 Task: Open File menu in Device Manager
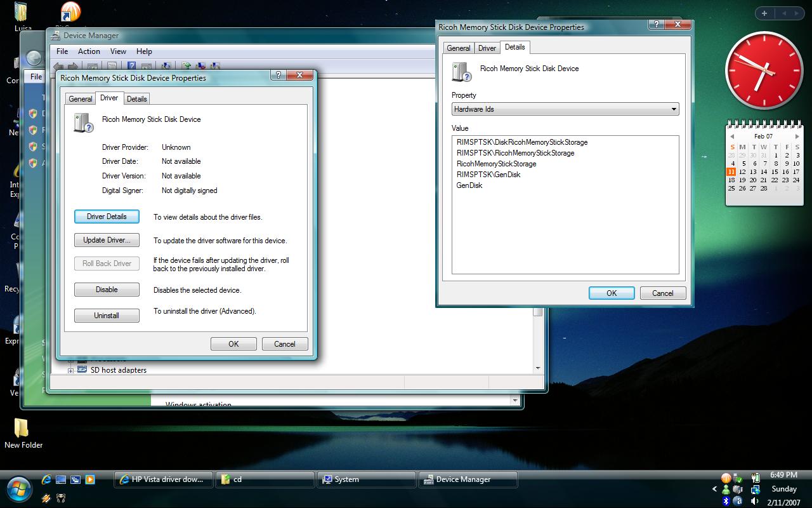pos(62,51)
